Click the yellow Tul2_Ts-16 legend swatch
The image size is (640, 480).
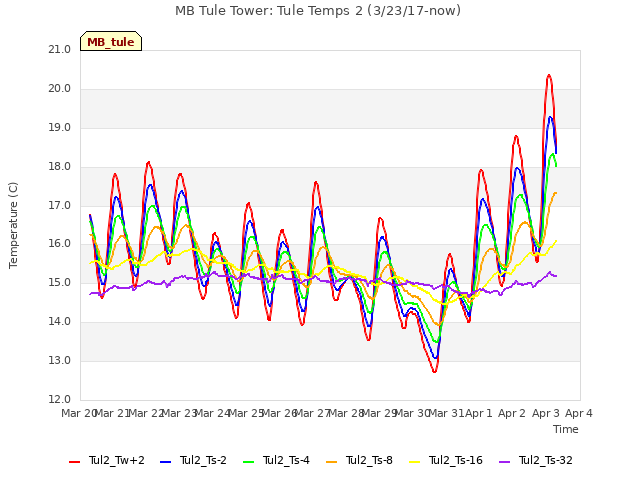pos(414,462)
